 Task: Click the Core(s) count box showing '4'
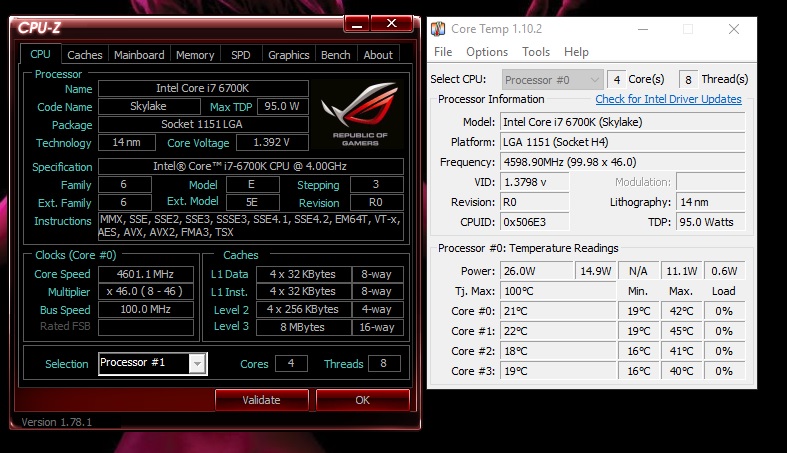point(616,80)
